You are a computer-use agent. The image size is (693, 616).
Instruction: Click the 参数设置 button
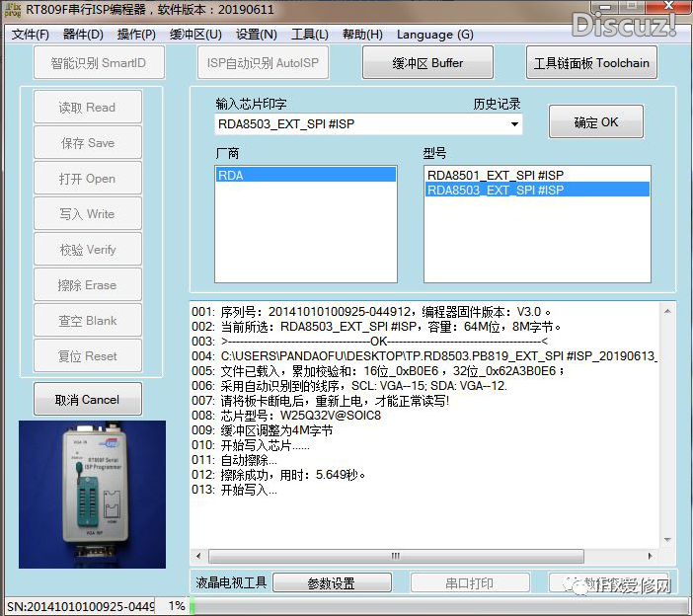[x=332, y=582]
